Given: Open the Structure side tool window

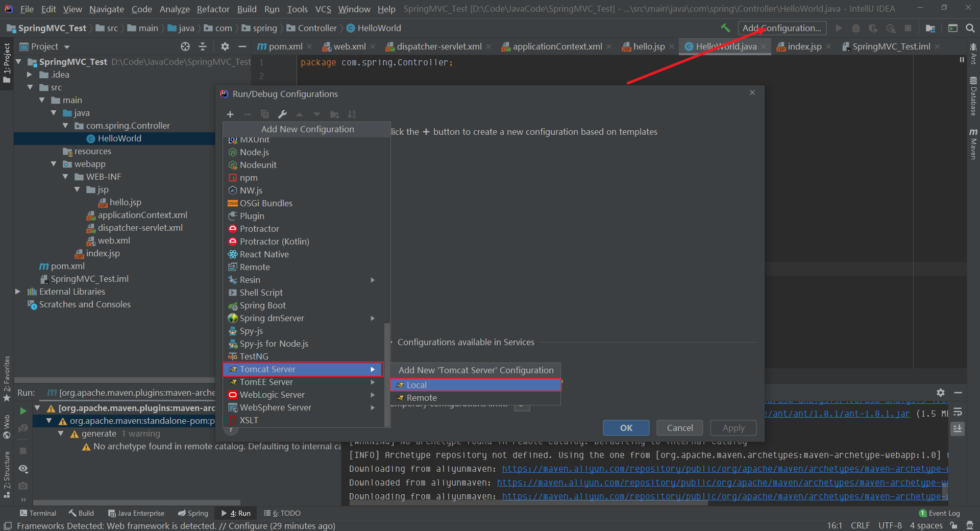Looking at the screenshot, I should tap(7, 474).
